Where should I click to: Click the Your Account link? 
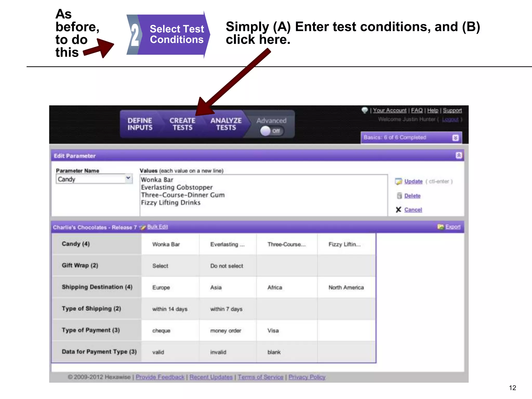(x=390, y=110)
